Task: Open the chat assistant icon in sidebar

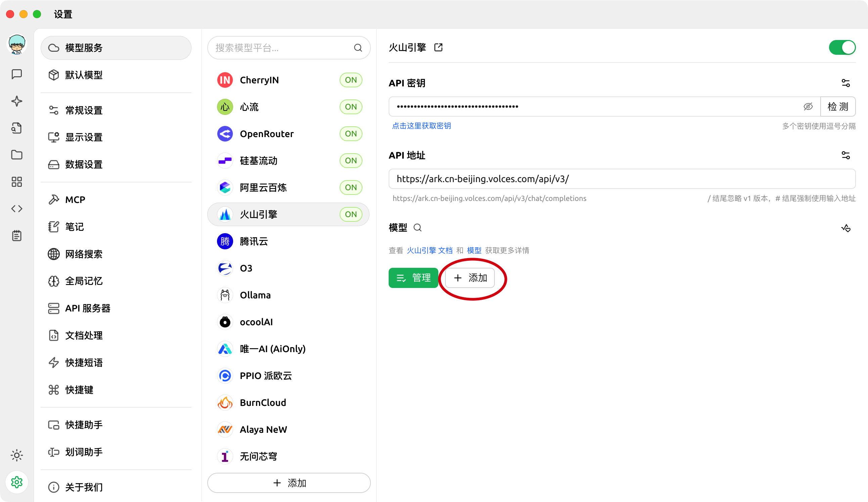Action: (16, 74)
